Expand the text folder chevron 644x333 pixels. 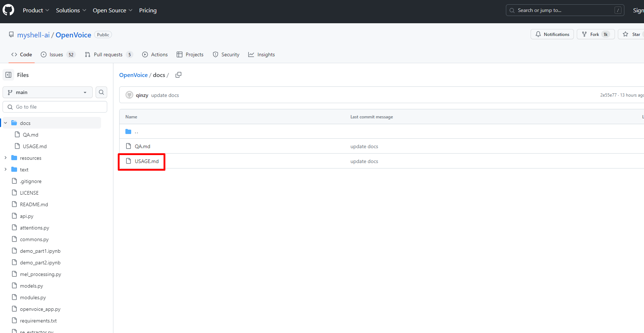pyautogui.click(x=5, y=169)
